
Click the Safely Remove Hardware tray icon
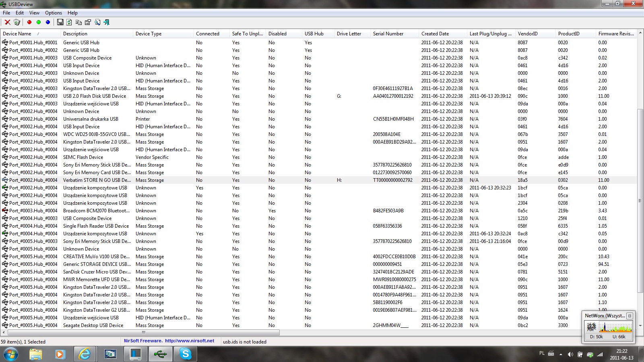(x=590, y=354)
